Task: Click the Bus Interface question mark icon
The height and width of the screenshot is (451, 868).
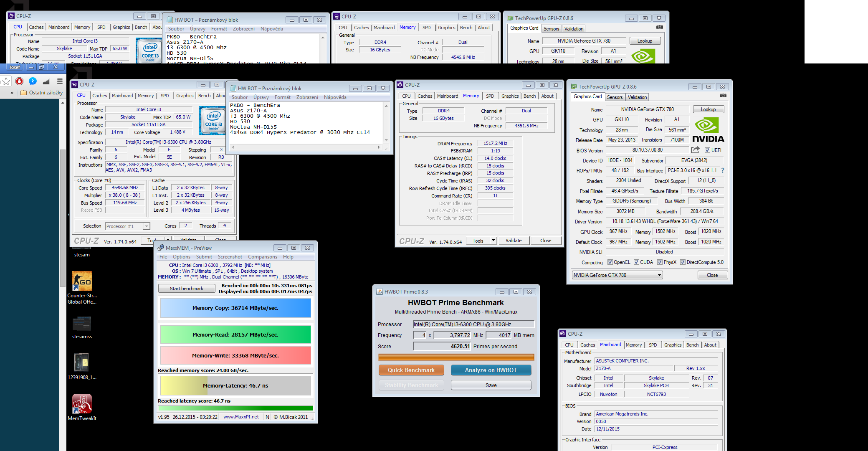Action: coord(723,170)
